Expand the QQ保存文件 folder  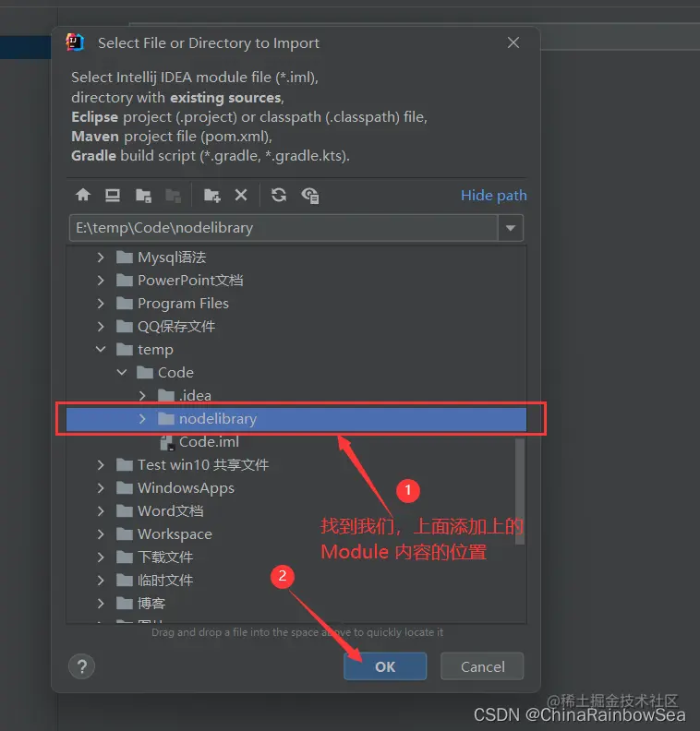(x=101, y=327)
